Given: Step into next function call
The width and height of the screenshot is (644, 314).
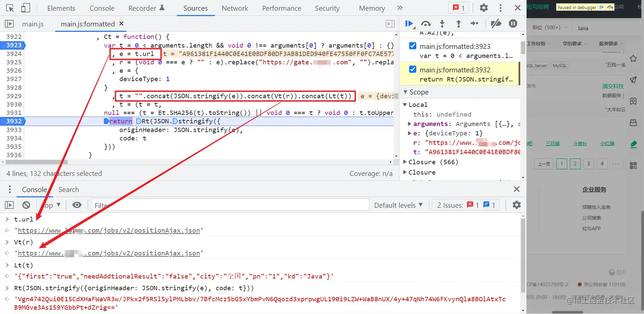Looking at the screenshot, I should 442,24.
